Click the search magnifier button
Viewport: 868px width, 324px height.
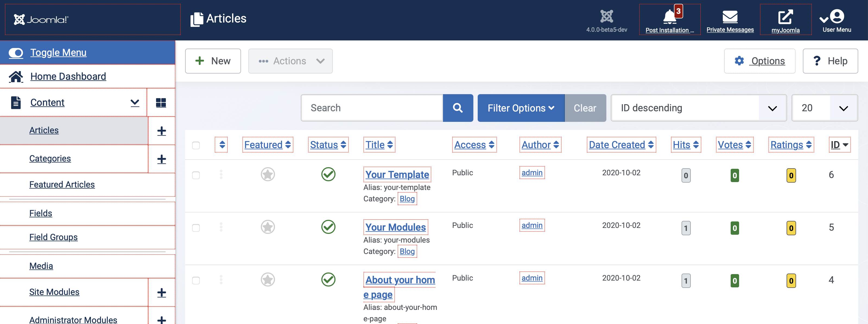[x=458, y=108]
